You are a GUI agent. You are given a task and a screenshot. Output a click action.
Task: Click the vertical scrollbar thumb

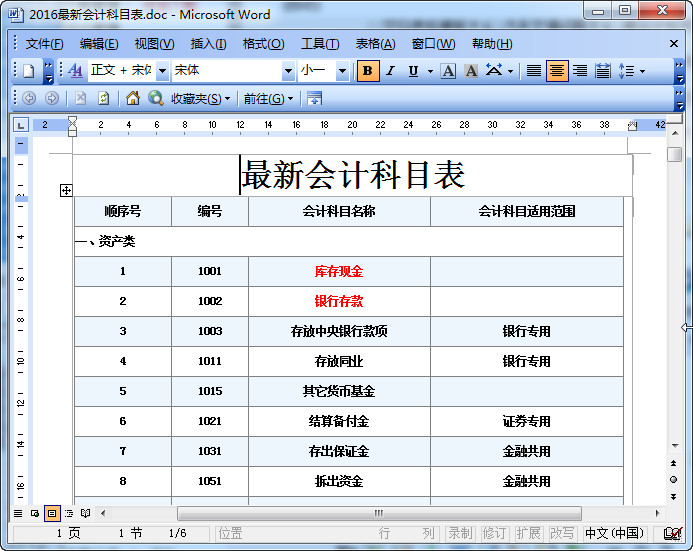point(674,154)
